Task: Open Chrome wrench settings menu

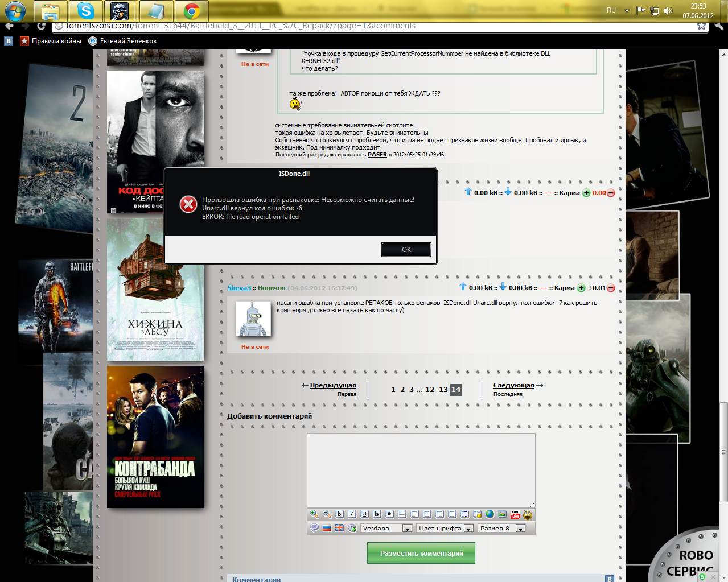Action: [x=719, y=26]
